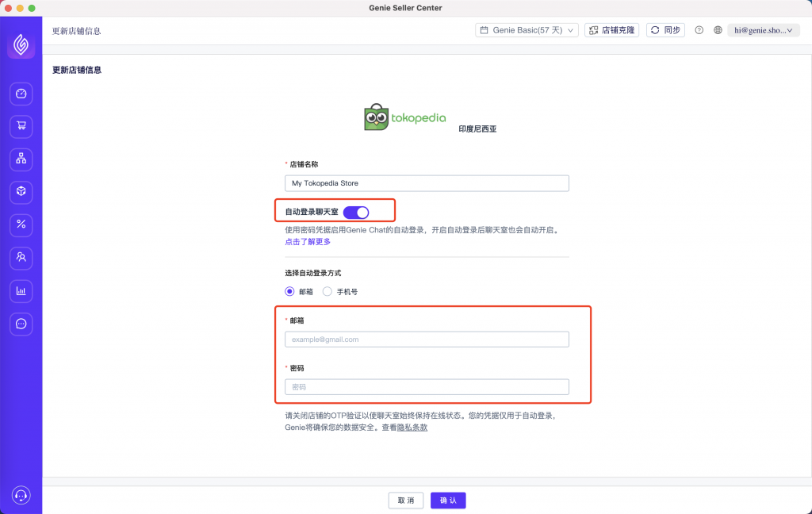Click the bold 更新店铺信息 page heading
The width and height of the screenshot is (812, 514).
[x=77, y=70]
